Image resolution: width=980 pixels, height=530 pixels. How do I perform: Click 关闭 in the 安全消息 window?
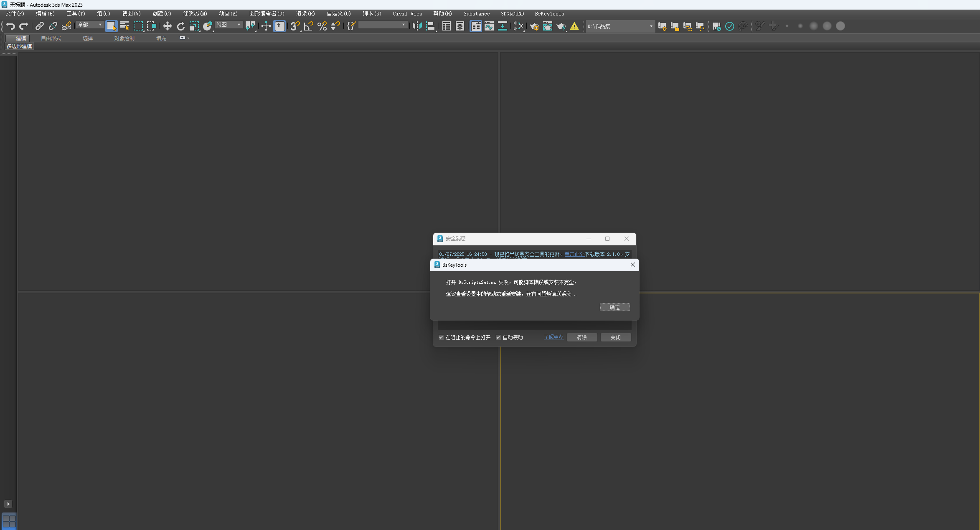click(616, 337)
